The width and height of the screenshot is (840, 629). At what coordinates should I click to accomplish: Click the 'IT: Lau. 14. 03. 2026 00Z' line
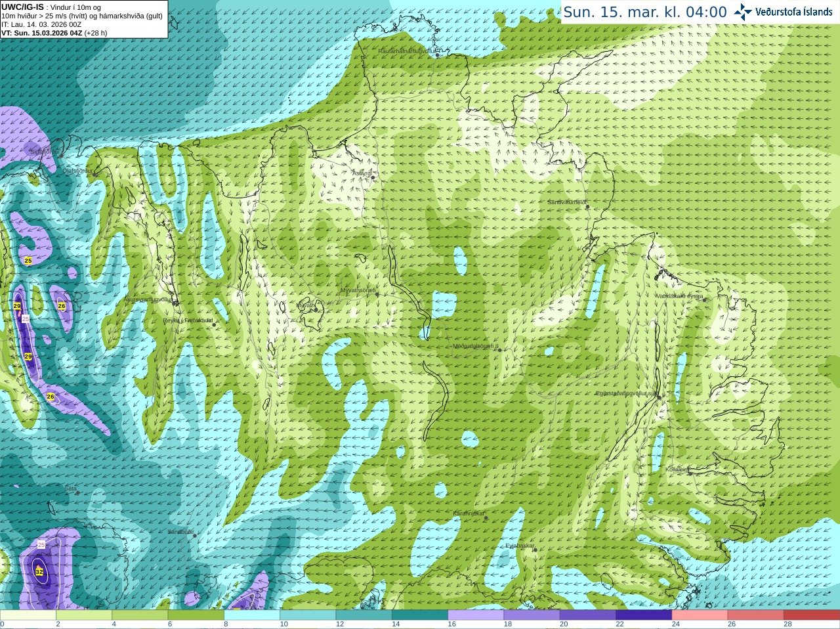[x=41, y=24]
